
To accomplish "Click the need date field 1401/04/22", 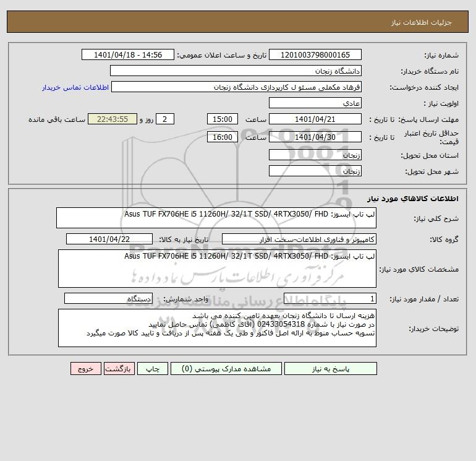I will (109, 239).
